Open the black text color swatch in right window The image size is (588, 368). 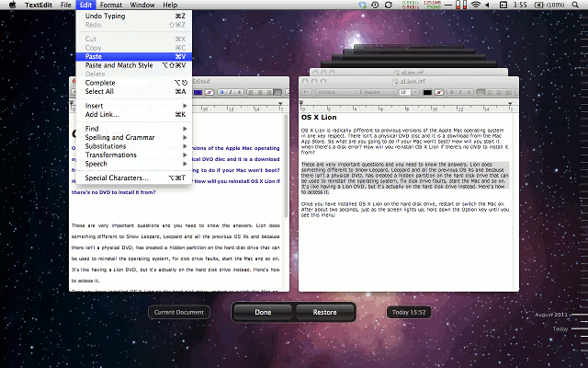(427, 92)
